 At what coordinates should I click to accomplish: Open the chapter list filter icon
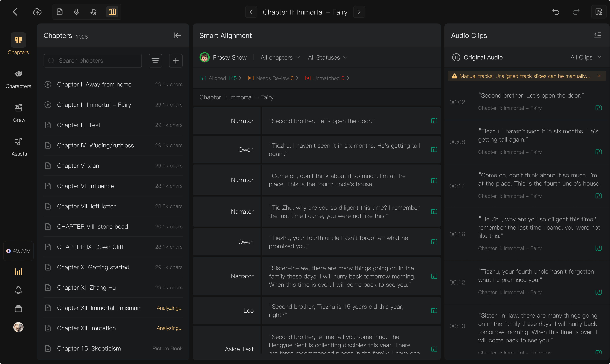click(156, 61)
